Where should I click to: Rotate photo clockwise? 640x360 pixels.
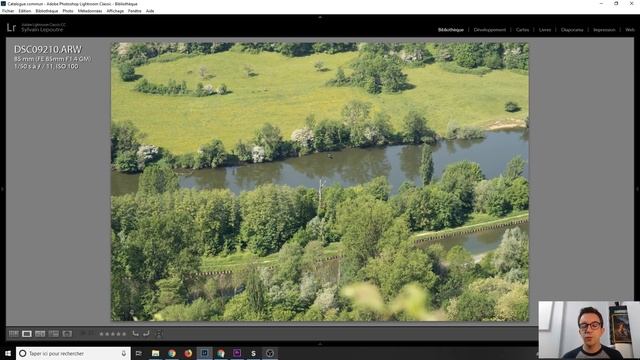[146, 334]
